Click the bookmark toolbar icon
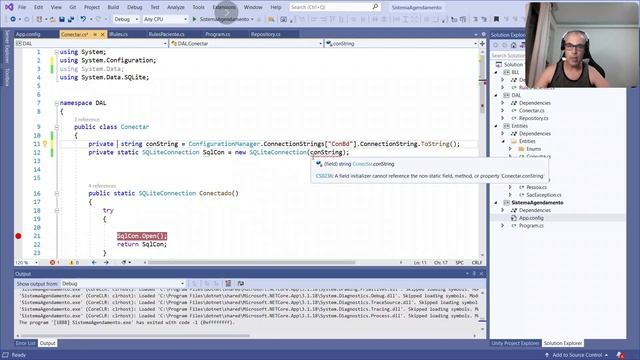The image size is (640, 360). pyautogui.click(x=496, y=19)
